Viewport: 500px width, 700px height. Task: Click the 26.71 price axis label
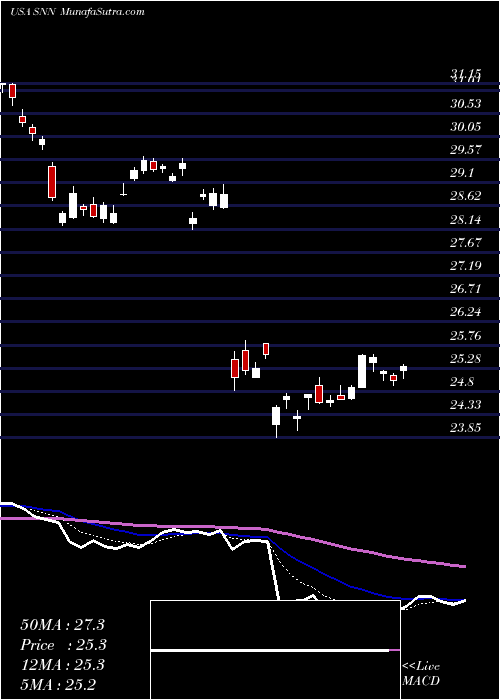(x=466, y=288)
